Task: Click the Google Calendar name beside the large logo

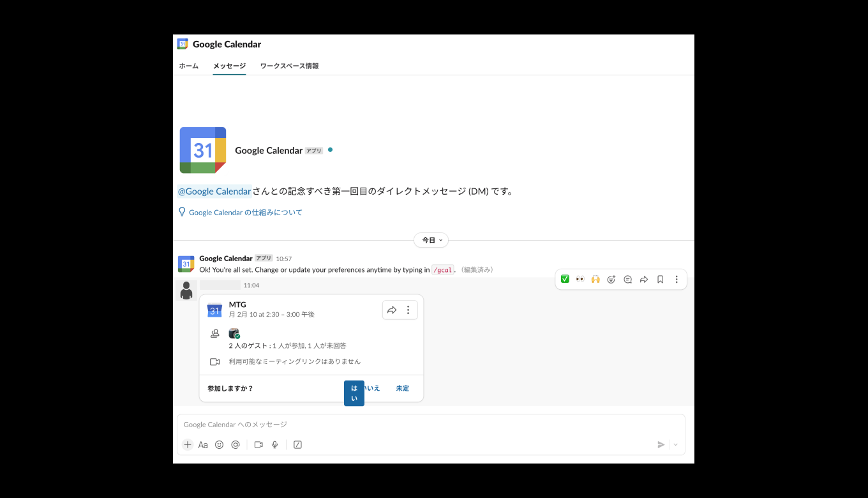Action: tap(269, 151)
